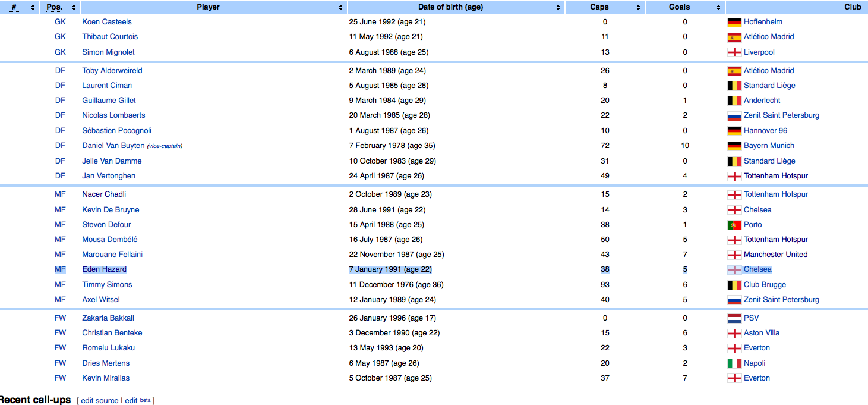Click edit source beside Recent call-ups
868x405 pixels.
(x=100, y=401)
